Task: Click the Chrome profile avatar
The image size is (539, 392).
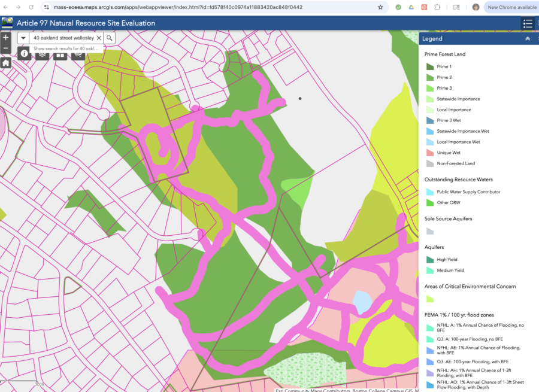Action: click(x=476, y=7)
